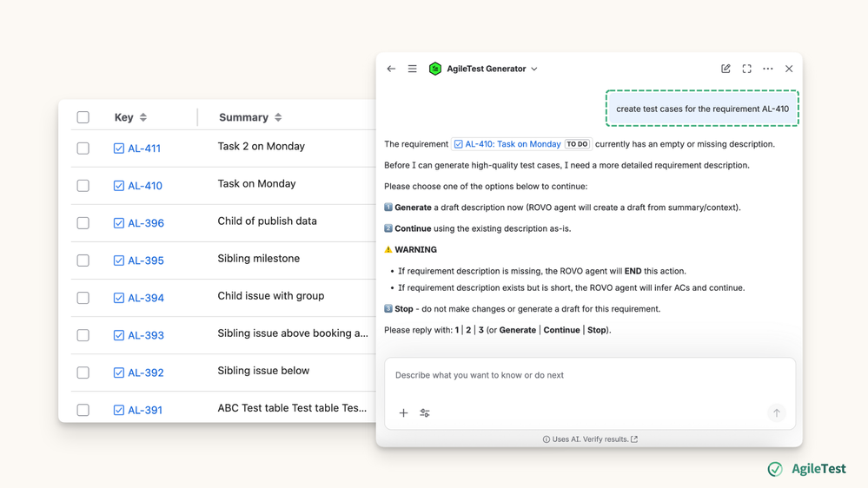
Task: Check the box for row AL-393
Action: (83, 335)
